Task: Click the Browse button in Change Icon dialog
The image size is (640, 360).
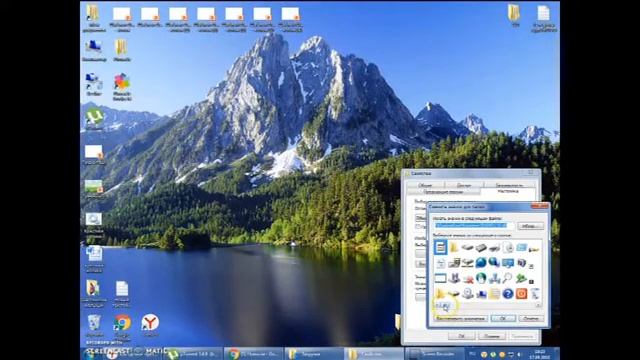Action: 530,226
